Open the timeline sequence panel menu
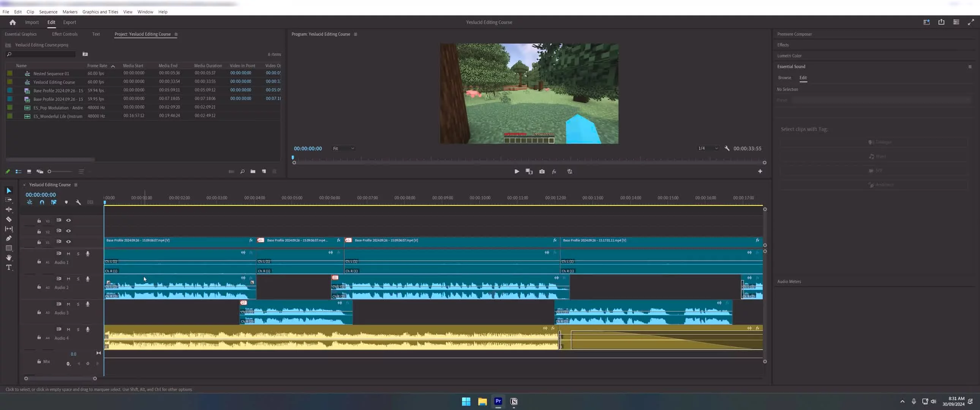 coord(76,185)
